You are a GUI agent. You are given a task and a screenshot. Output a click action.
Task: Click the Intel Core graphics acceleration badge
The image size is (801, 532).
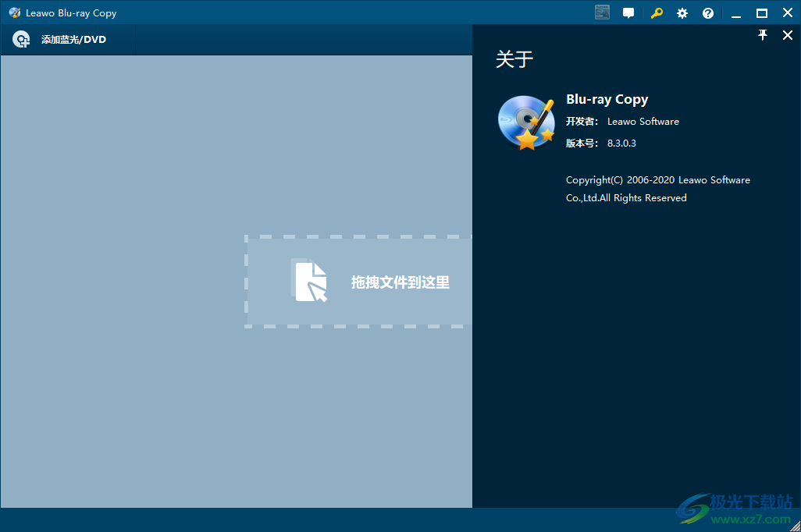pos(602,12)
